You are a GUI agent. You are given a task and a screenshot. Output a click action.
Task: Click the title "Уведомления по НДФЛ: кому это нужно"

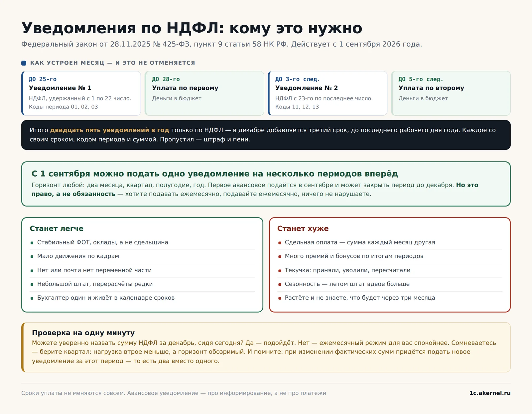[192, 28]
